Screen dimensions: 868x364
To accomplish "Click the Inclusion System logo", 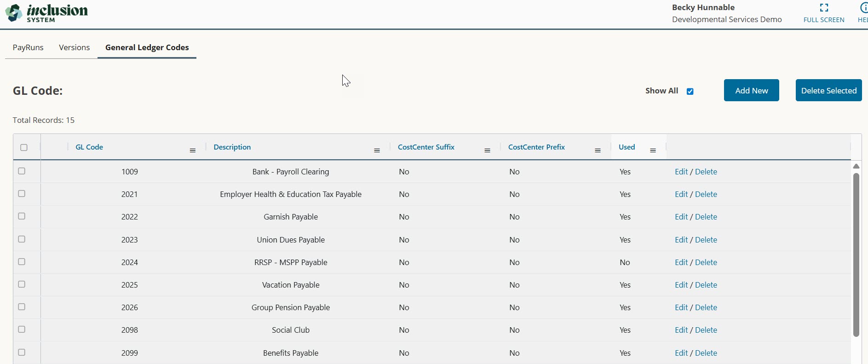I will [46, 13].
